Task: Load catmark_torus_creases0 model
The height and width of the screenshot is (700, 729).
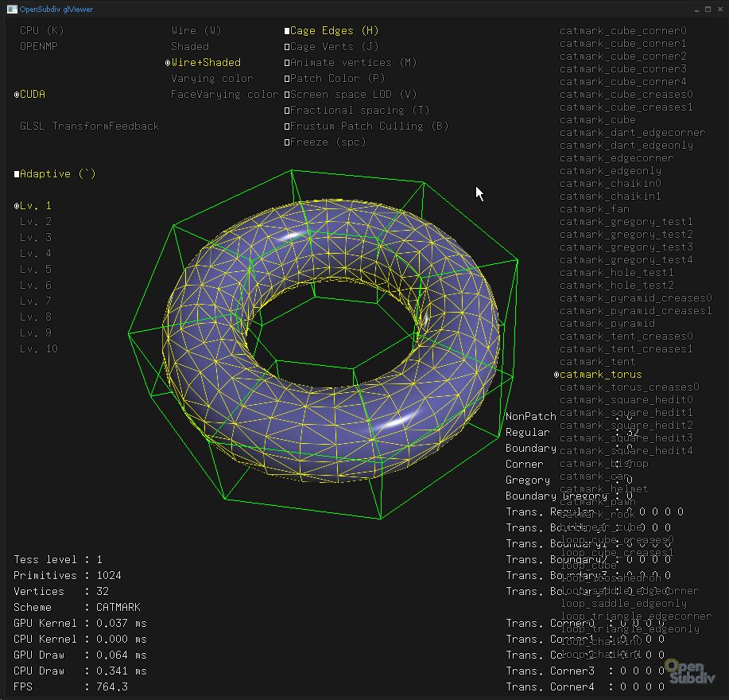Action: pos(630,387)
